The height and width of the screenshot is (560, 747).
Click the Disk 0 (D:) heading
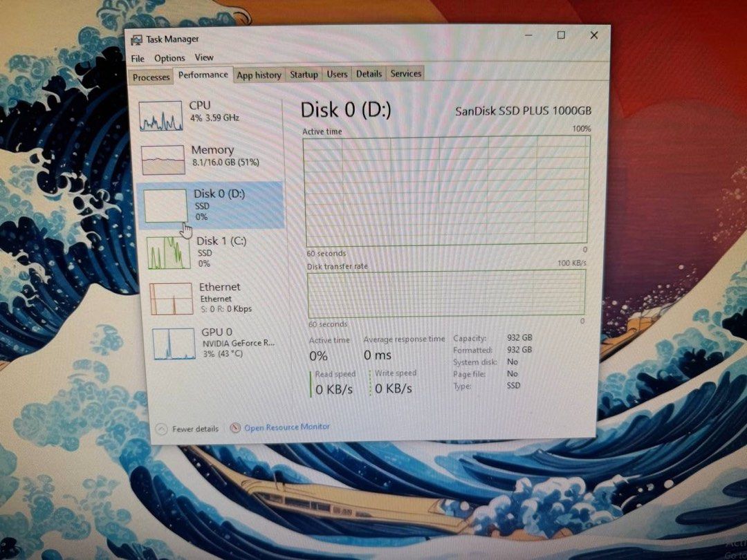pos(346,110)
